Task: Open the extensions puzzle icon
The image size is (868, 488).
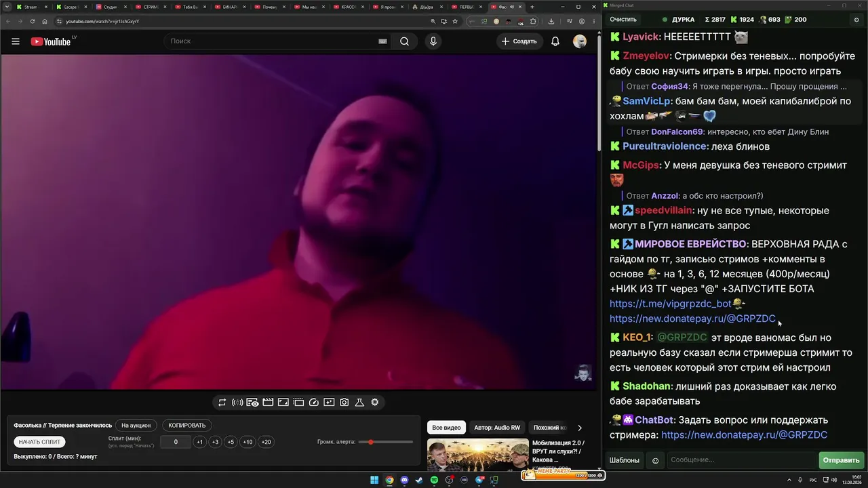Action: pos(533,21)
